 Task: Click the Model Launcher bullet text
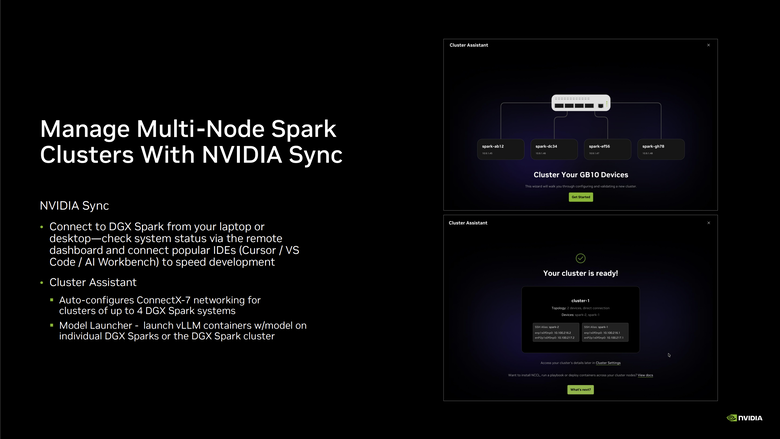click(183, 331)
